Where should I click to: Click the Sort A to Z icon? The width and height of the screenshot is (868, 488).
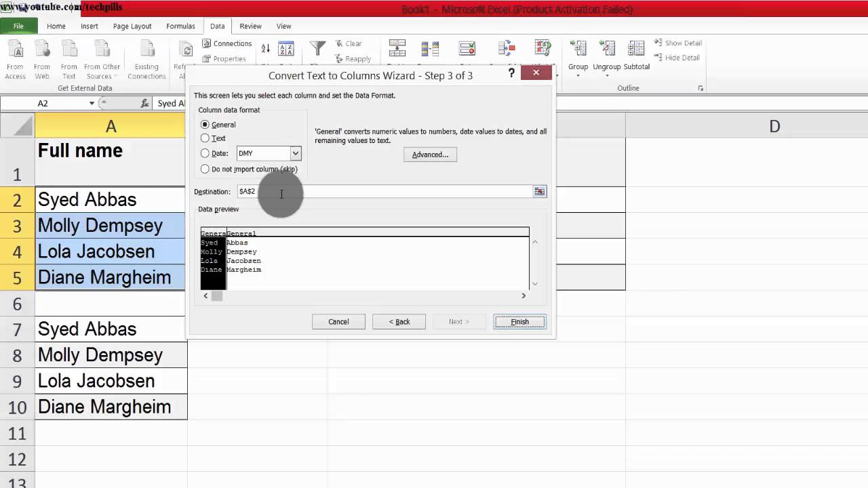tap(265, 48)
